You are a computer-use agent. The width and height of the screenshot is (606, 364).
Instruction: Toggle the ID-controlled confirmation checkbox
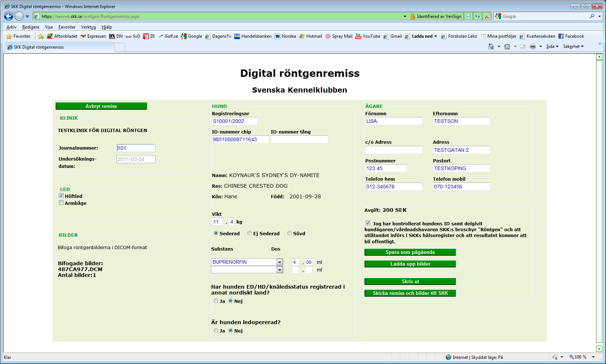click(x=368, y=223)
